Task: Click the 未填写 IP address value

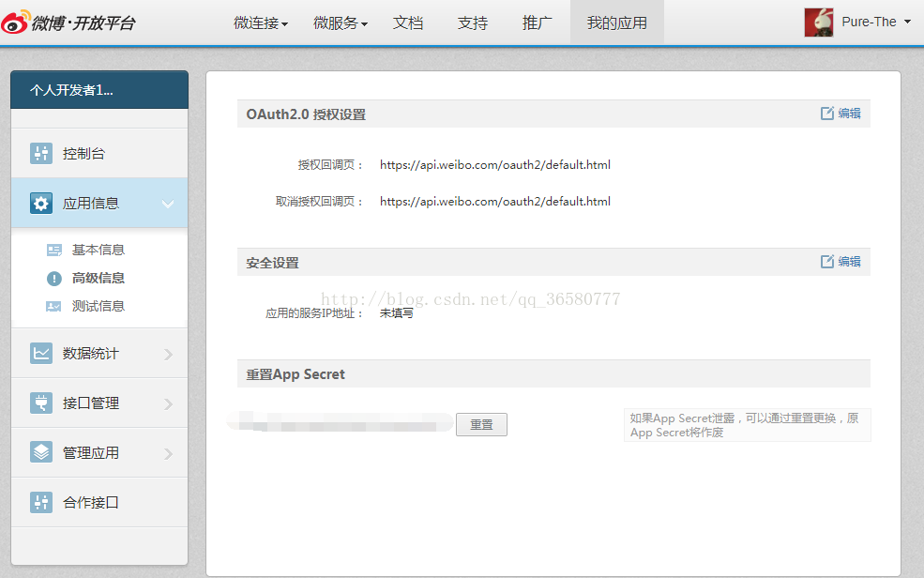Action: pos(396,313)
